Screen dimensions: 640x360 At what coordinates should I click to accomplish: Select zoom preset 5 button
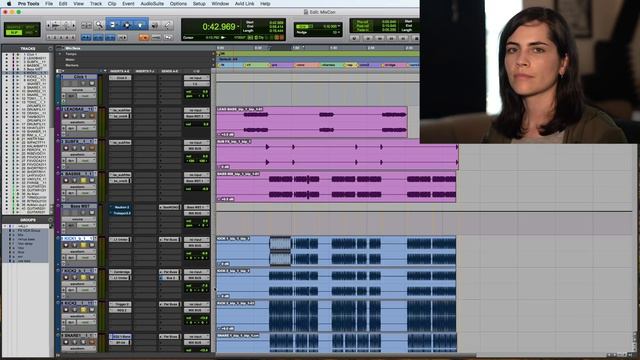click(x=73, y=38)
